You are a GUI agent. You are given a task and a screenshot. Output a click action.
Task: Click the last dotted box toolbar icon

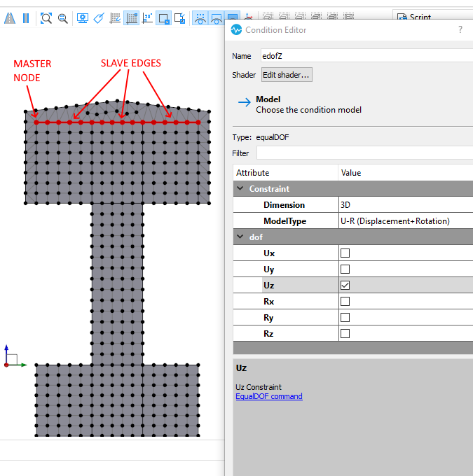(x=348, y=16)
